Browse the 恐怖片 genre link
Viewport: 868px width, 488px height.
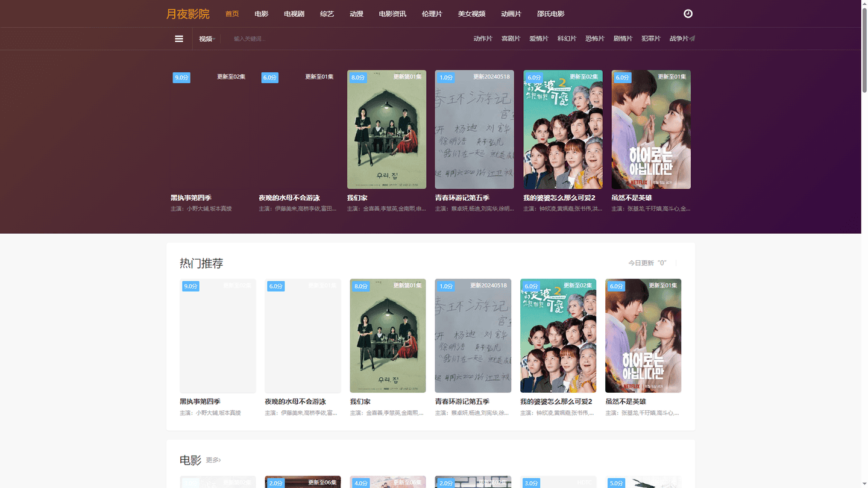coord(595,39)
